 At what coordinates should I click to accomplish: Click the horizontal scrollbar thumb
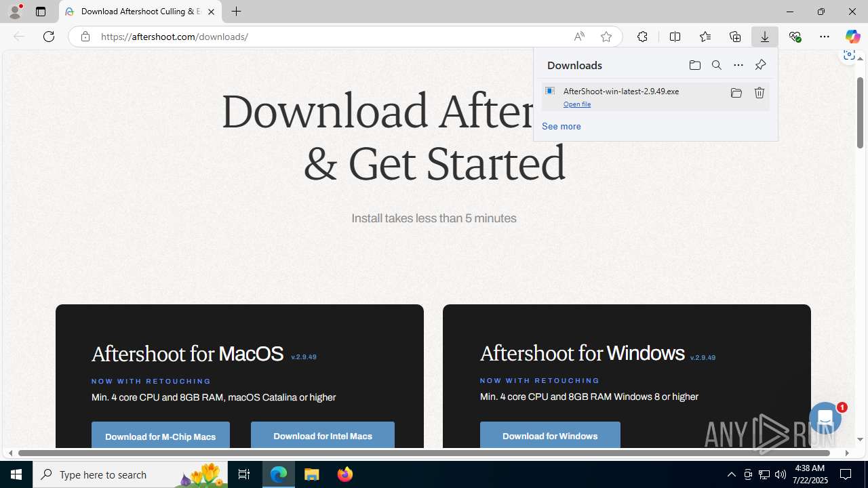tap(424, 453)
